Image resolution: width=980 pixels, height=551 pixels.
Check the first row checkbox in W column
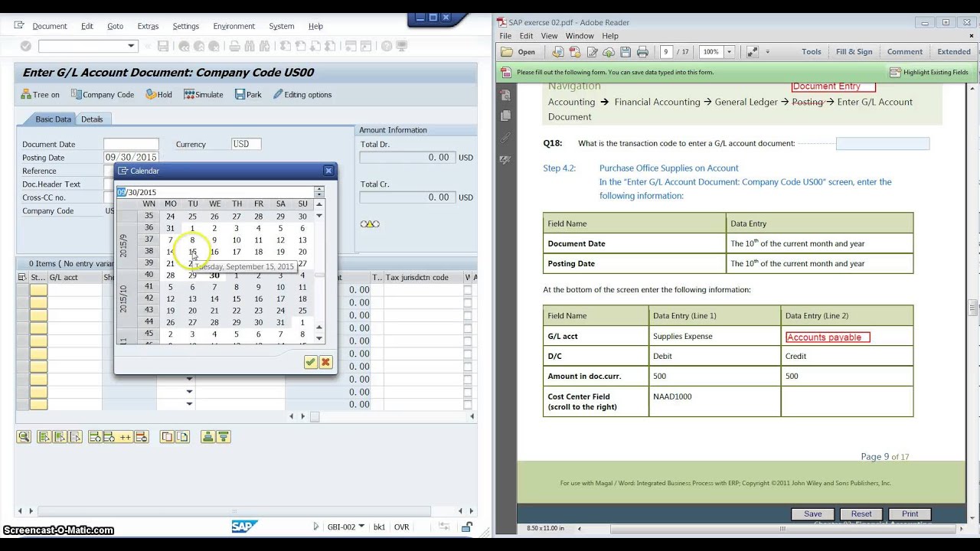pyautogui.click(x=467, y=290)
